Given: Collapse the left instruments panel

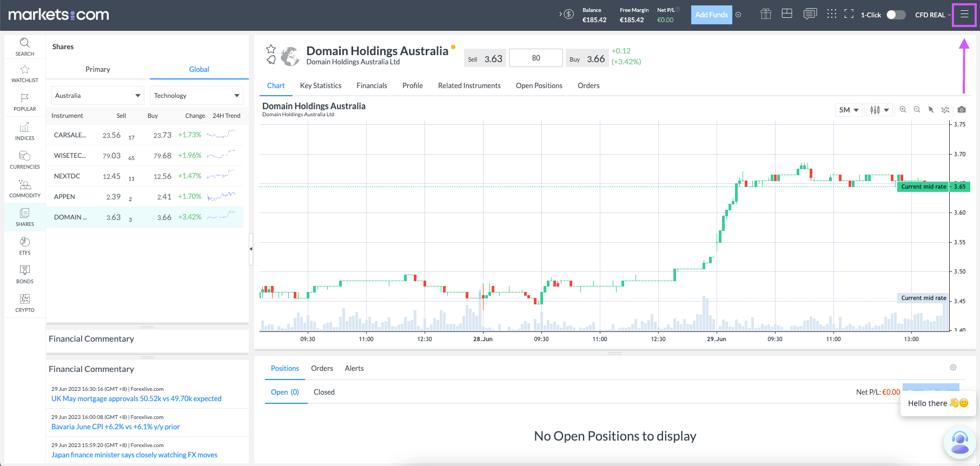Looking at the screenshot, I should 251,249.
